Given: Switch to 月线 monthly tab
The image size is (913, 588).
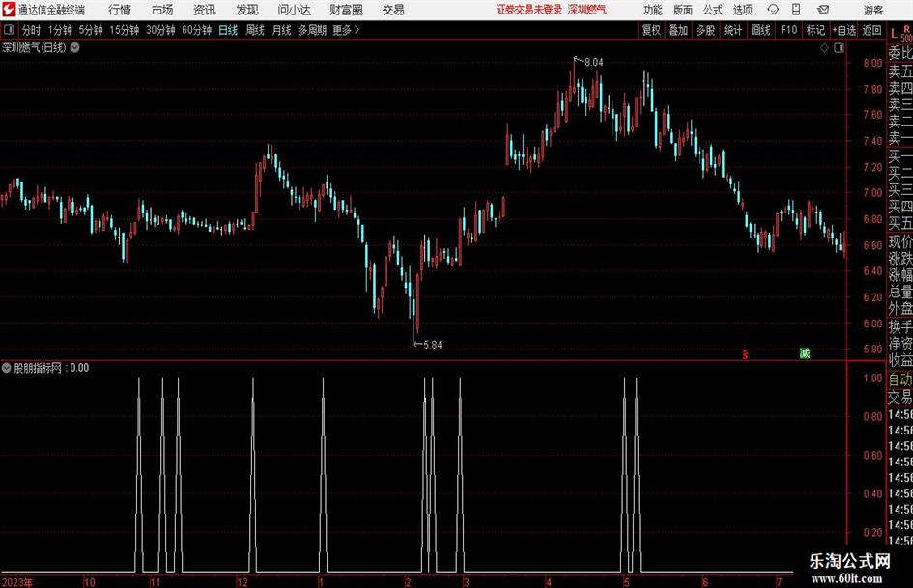Looking at the screenshot, I should click(282, 30).
